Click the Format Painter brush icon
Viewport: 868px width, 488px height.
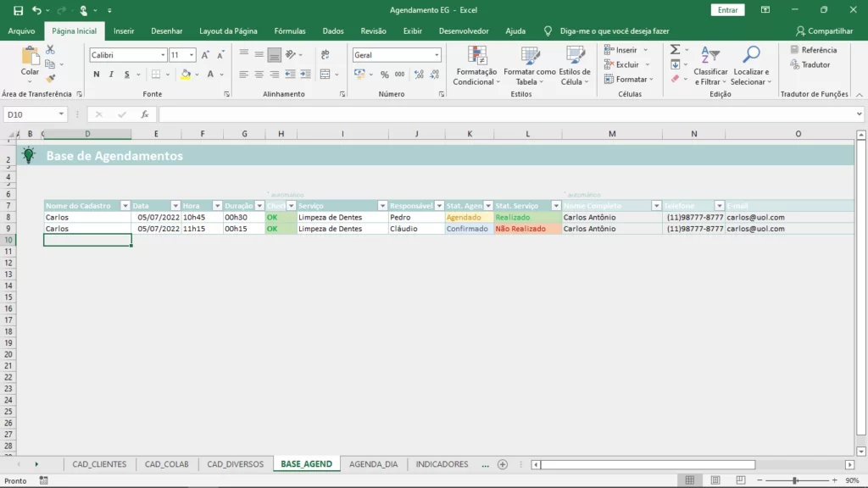click(50, 79)
